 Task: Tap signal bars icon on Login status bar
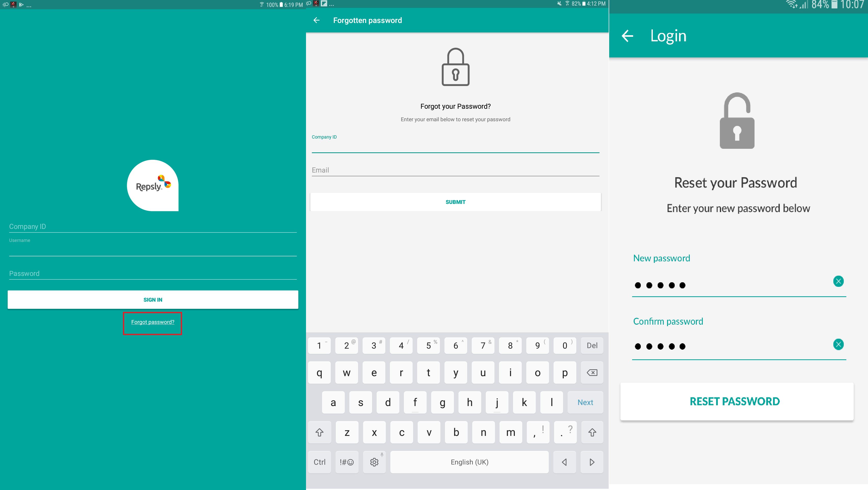(804, 4)
